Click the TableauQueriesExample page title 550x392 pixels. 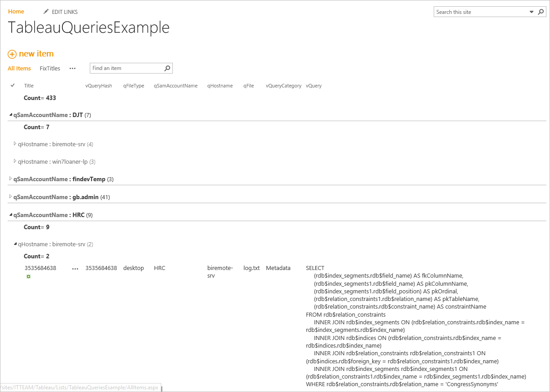click(89, 28)
